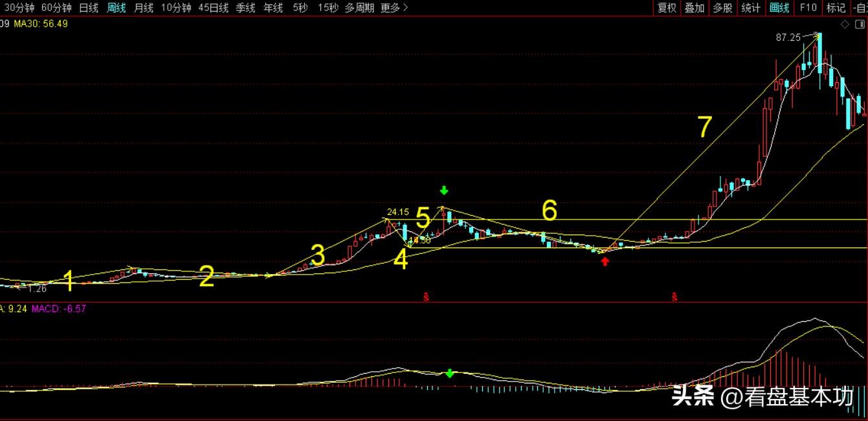Open F10 company information
Image resolution: width=868 pixels, height=421 pixels.
coord(808,8)
